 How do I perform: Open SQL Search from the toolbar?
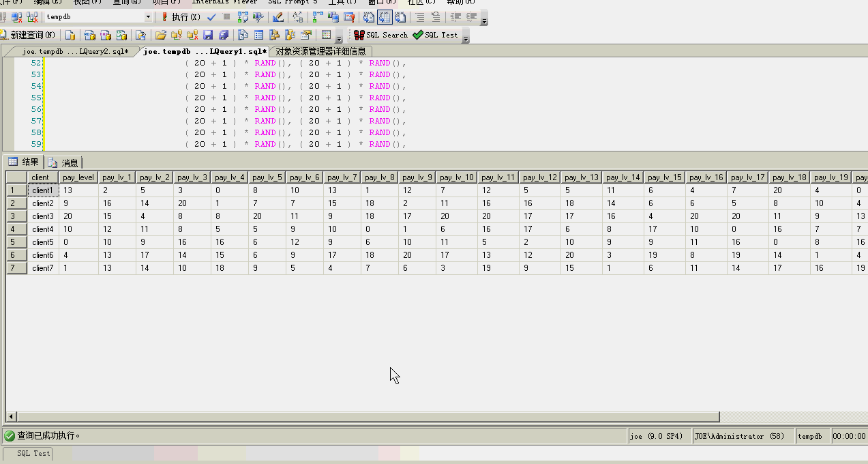pyautogui.click(x=380, y=35)
